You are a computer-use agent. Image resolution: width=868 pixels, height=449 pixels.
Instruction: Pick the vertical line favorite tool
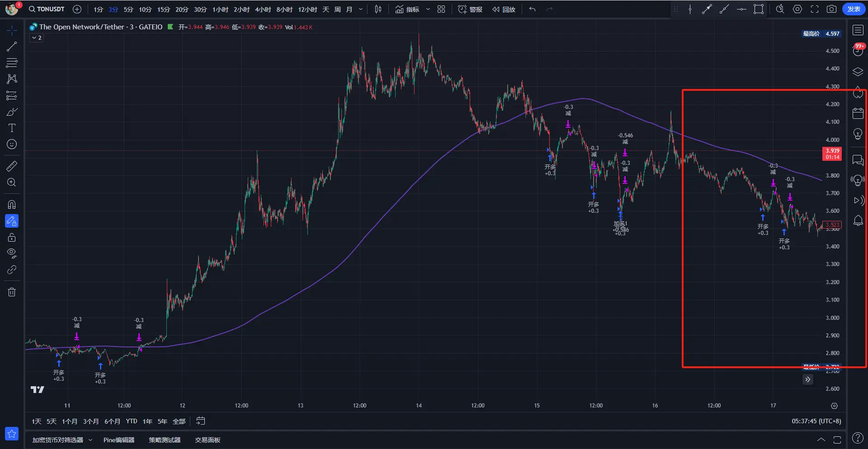click(690, 9)
